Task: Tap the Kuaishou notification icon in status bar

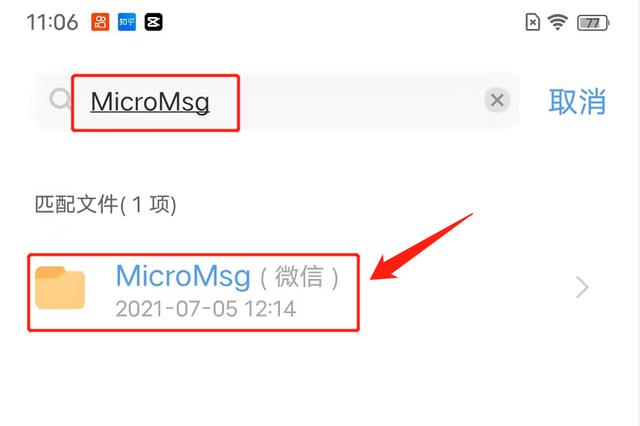Action: tap(100, 22)
